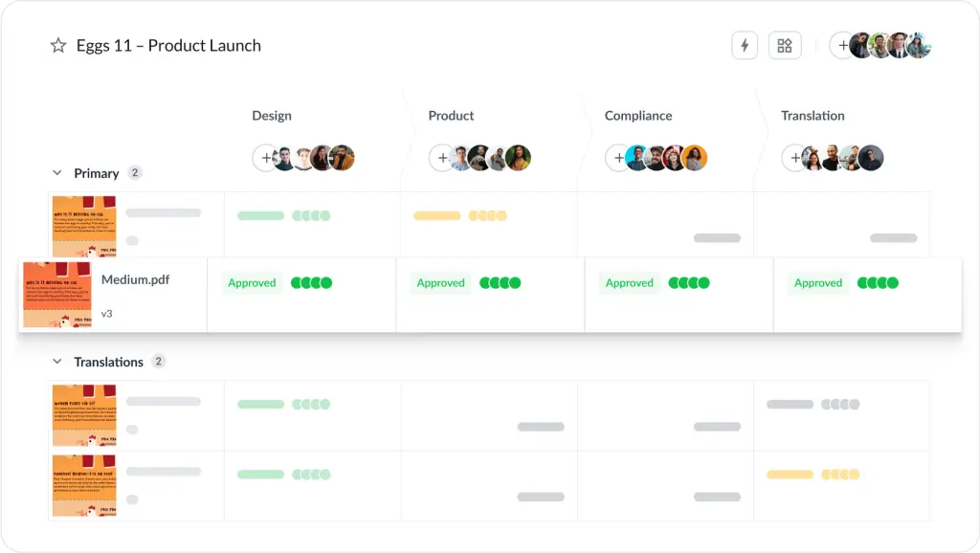Open the apps grid icon near top right
980x553 pixels.
click(x=785, y=45)
